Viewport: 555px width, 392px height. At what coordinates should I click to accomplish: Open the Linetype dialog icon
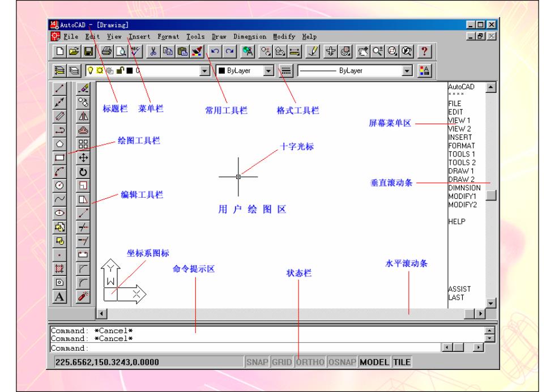[x=286, y=70]
